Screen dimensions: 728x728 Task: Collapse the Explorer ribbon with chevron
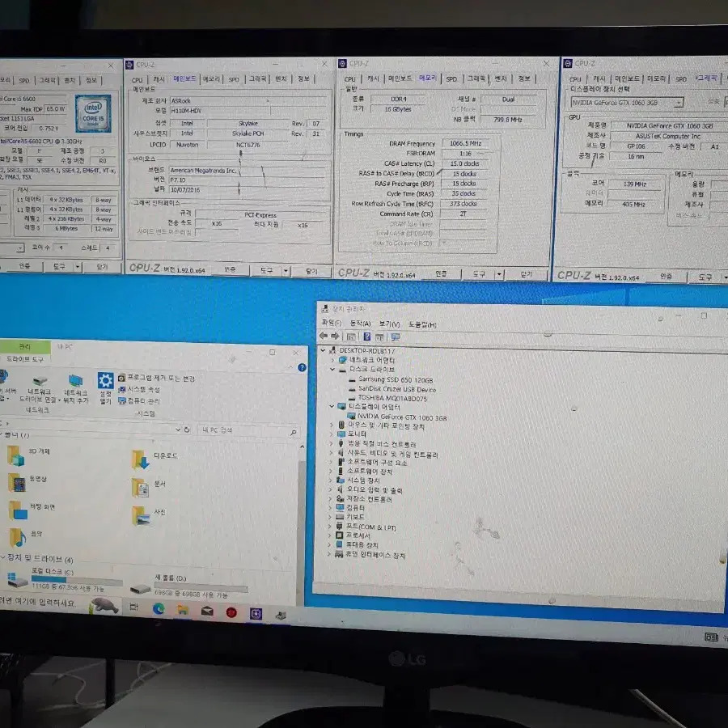click(x=290, y=366)
